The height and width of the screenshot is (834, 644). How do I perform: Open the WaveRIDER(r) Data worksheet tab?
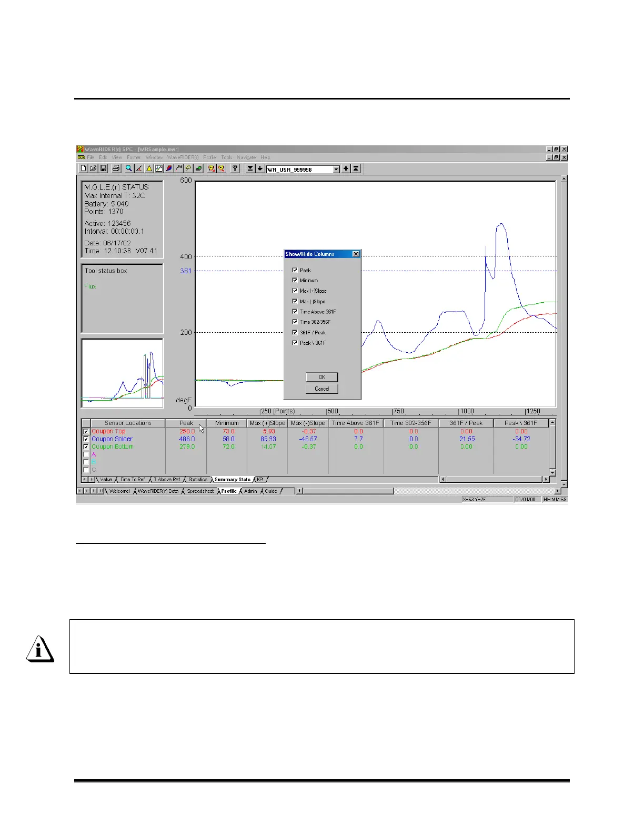click(x=158, y=491)
